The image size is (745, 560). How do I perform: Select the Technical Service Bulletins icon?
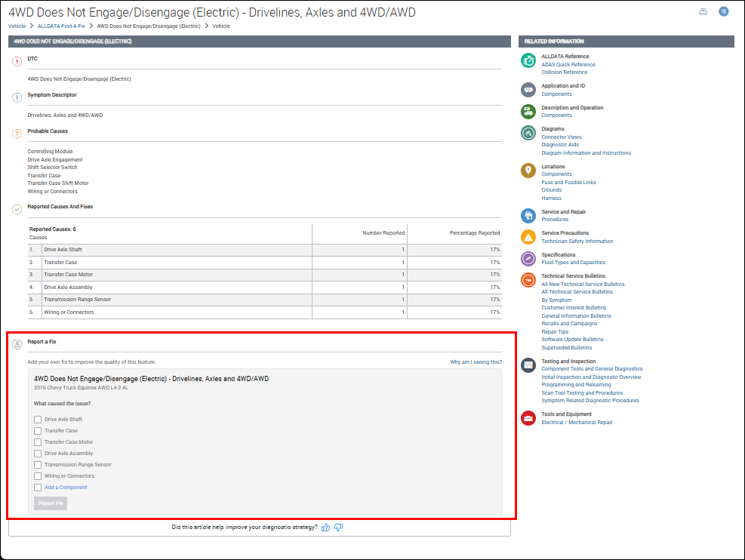coord(528,280)
